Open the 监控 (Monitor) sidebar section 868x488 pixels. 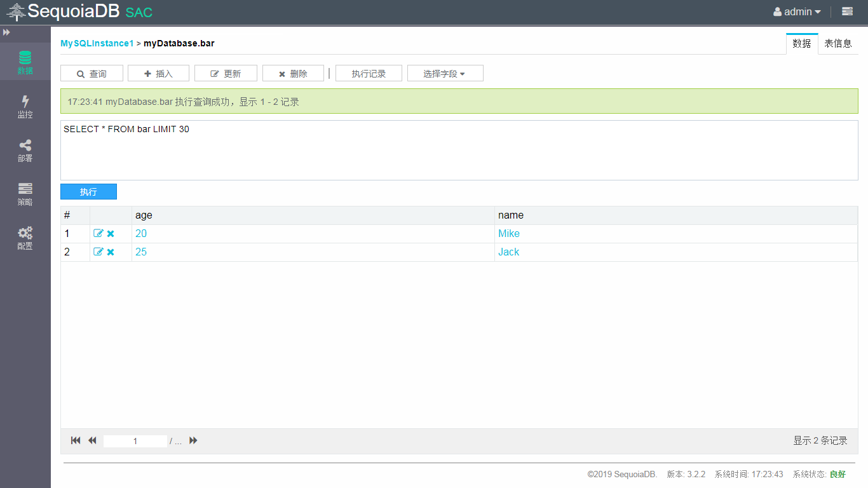pos(25,106)
